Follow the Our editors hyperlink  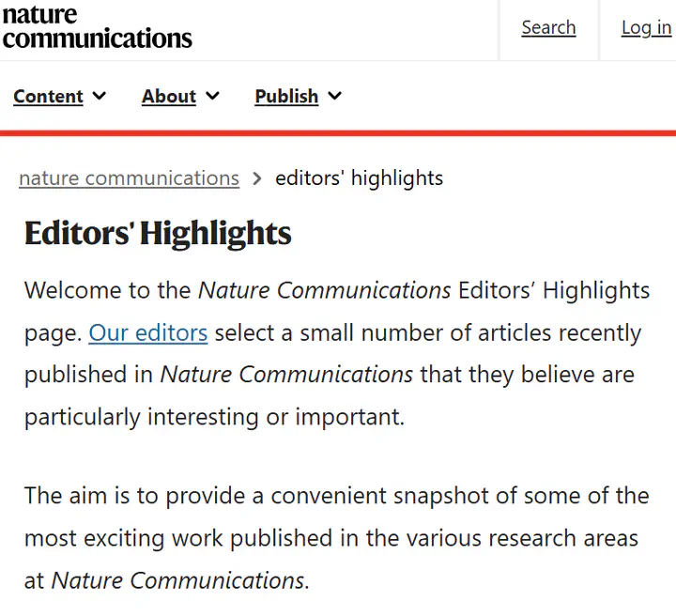[x=147, y=332]
